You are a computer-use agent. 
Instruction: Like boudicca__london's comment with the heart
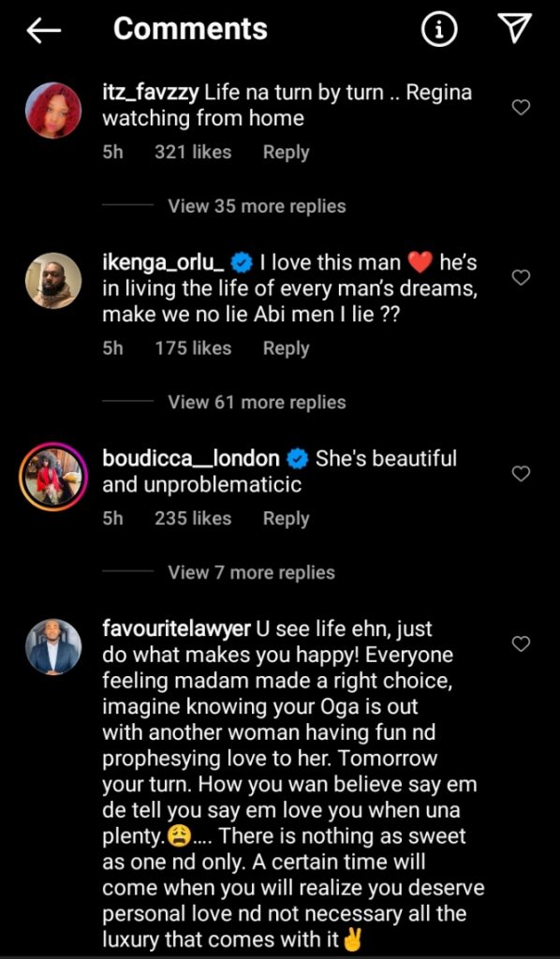click(x=521, y=474)
